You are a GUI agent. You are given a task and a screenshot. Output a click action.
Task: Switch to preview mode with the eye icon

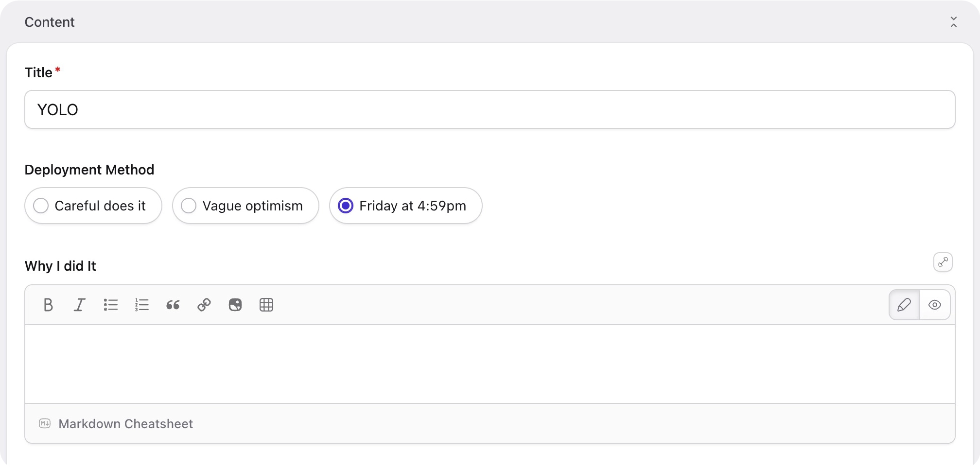pyautogui.click(x=935, y=305)
